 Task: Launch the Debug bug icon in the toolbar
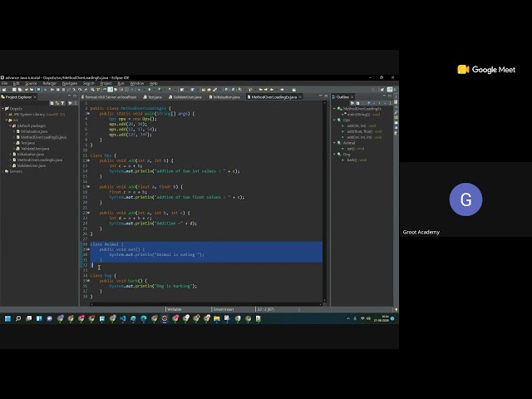tap(139, 90)
